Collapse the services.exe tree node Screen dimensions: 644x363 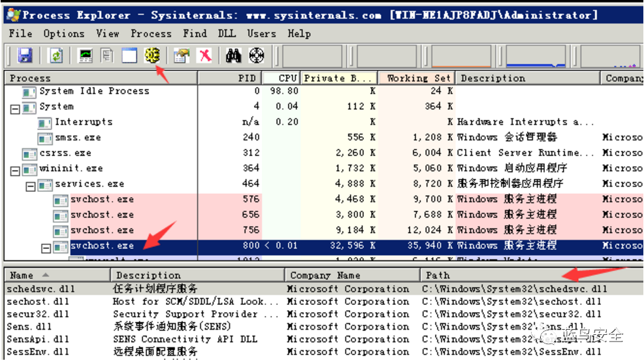[x=31, y=185]
